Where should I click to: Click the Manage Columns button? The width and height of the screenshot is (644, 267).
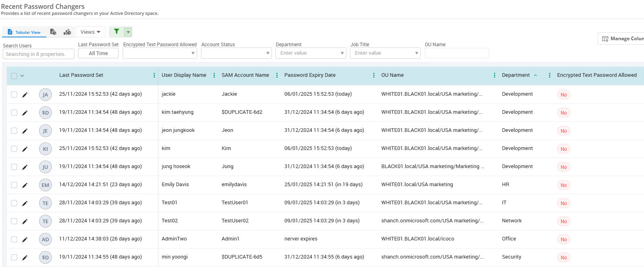(x=622, y=39)
